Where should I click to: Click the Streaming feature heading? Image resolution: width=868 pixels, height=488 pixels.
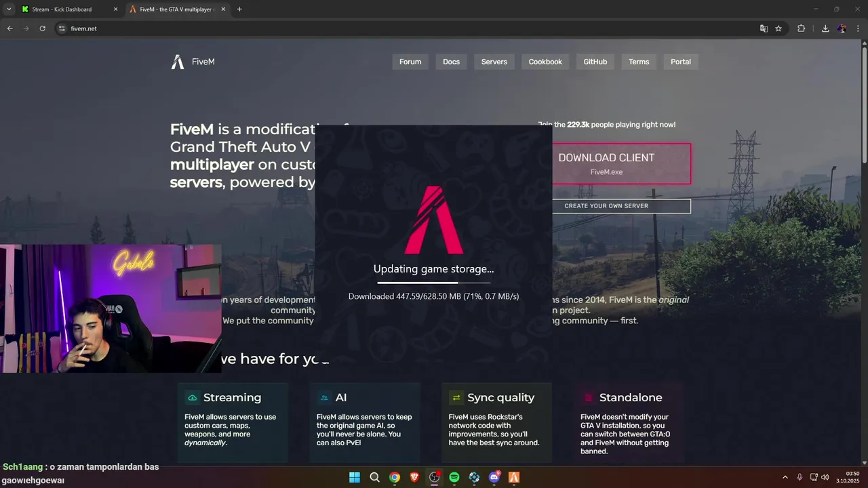[232, 398]
